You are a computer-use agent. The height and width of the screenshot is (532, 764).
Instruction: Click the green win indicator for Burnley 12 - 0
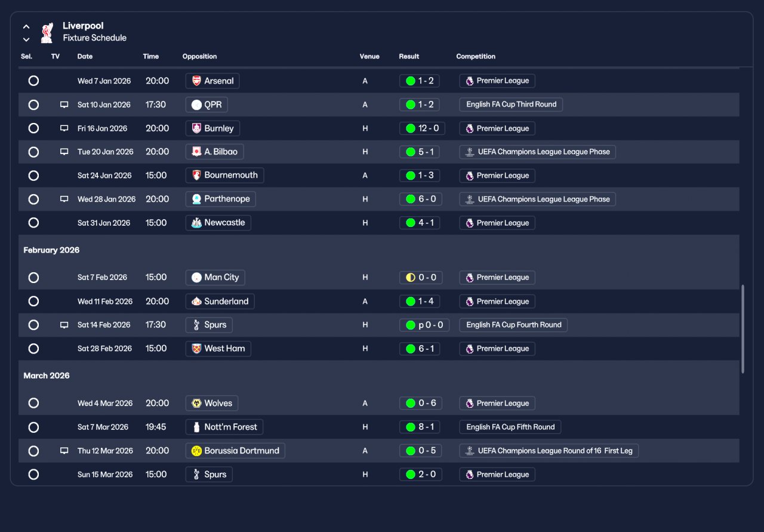point(411,128)
